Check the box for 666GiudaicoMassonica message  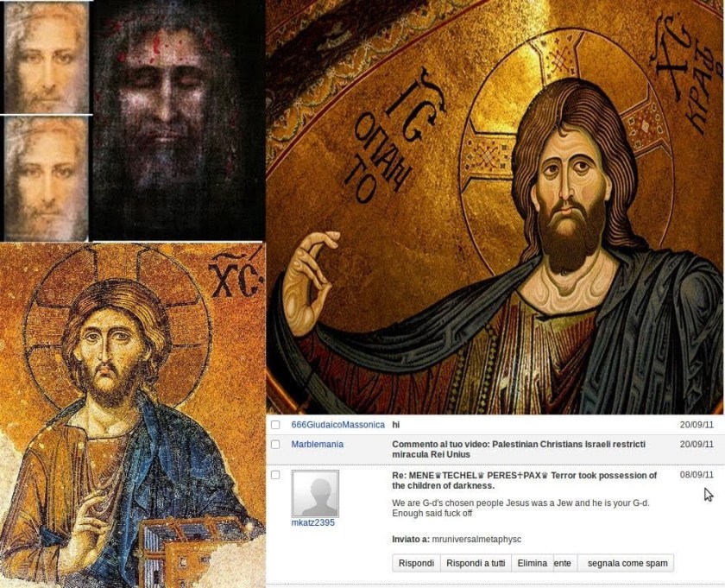pyautogui.click(x=275, y=425)
